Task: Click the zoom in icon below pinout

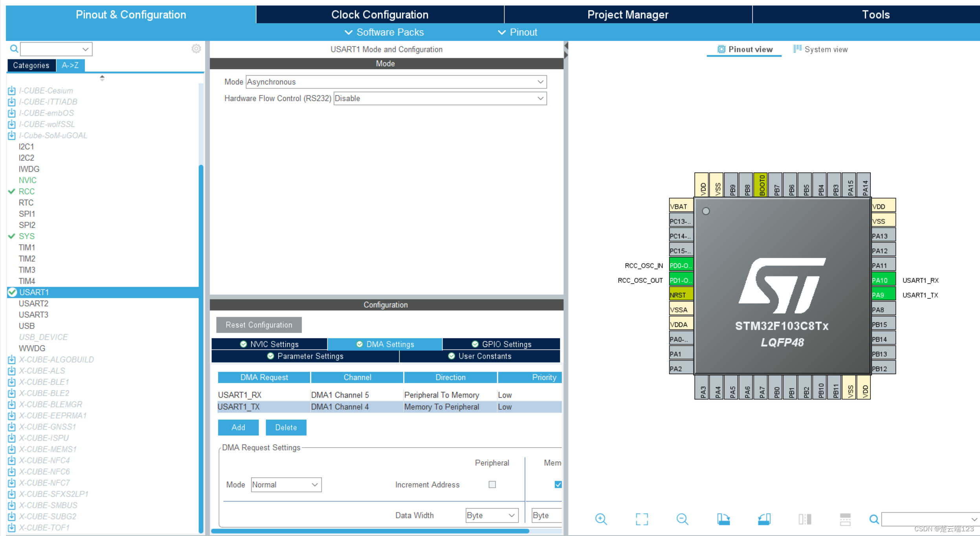Action: tap(601, 519)
